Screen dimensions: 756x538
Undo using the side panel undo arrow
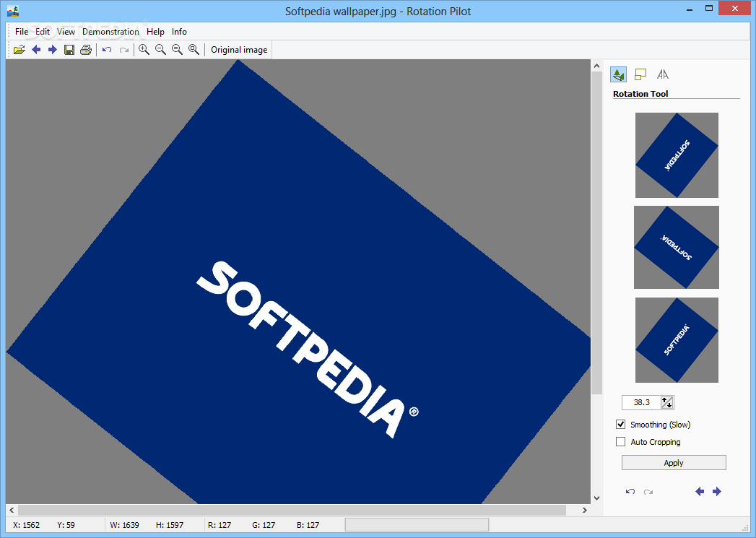pos(630,492)
